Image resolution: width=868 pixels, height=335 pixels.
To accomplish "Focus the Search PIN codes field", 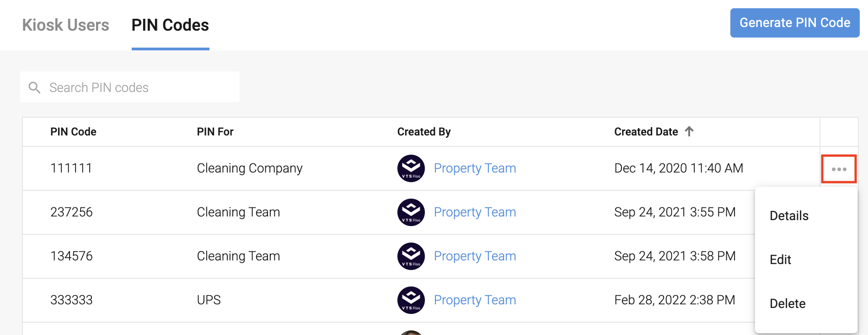I will 137,87.
